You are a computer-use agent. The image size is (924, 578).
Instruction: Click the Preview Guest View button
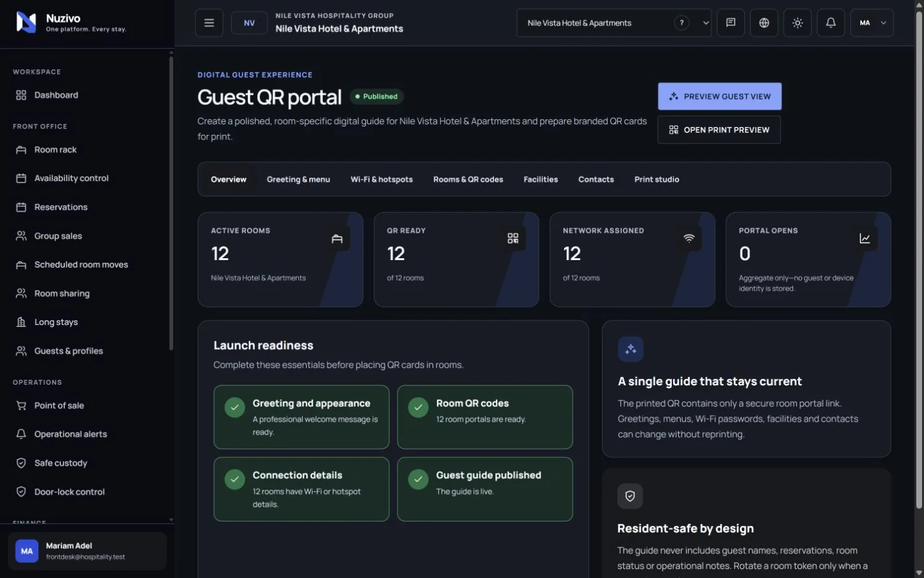(720, 96)
